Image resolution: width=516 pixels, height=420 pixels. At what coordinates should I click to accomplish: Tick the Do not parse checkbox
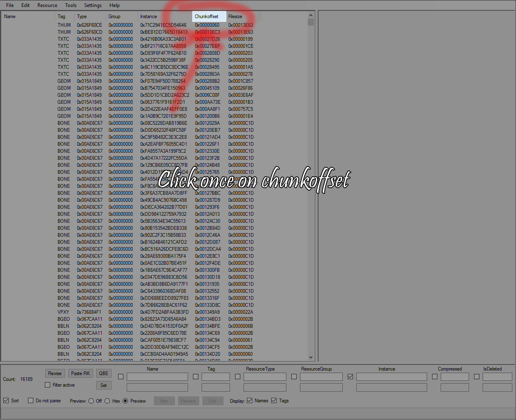tap(31, 401)
